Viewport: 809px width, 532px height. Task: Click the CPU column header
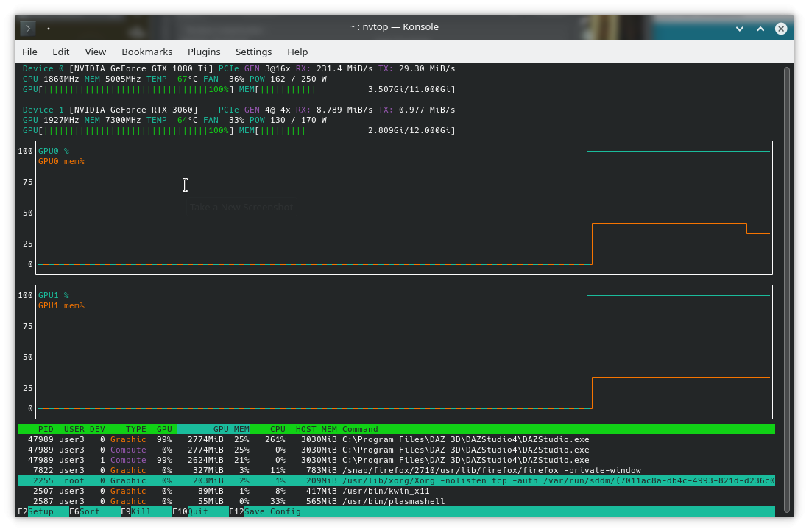click(x=278, y=429)
